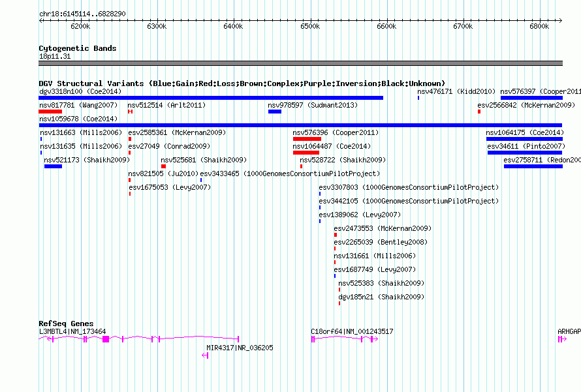Click the large L3MBTL4 exon block
Screen dimensions: 581x392
click(106, 339)
